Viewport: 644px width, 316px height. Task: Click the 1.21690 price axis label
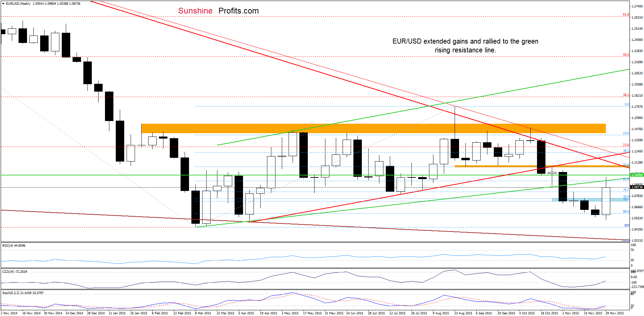point(637,62)
